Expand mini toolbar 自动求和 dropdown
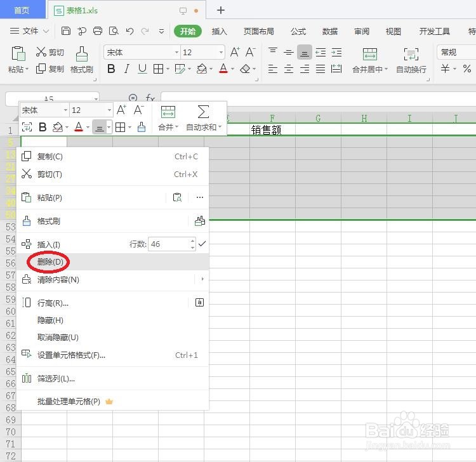This screenshot has height=462, width=476. pyautogui.click(x=220, y=126)
